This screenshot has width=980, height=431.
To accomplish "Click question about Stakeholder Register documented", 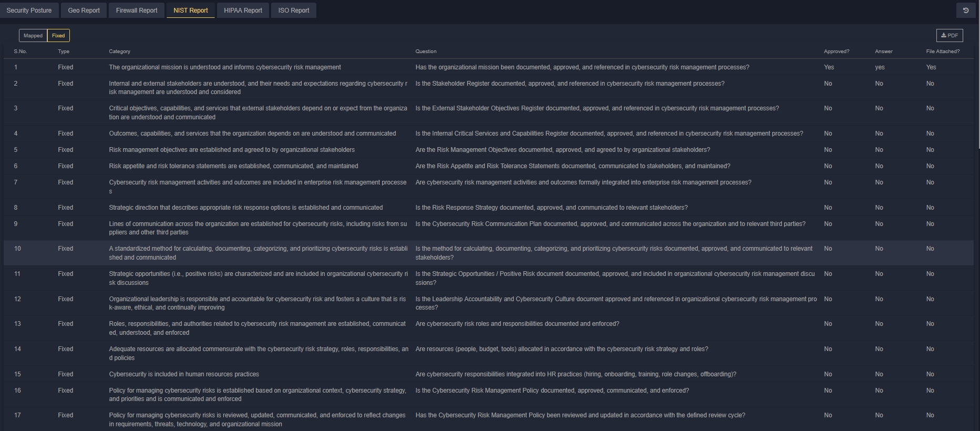I will click(x=570, y=84).
